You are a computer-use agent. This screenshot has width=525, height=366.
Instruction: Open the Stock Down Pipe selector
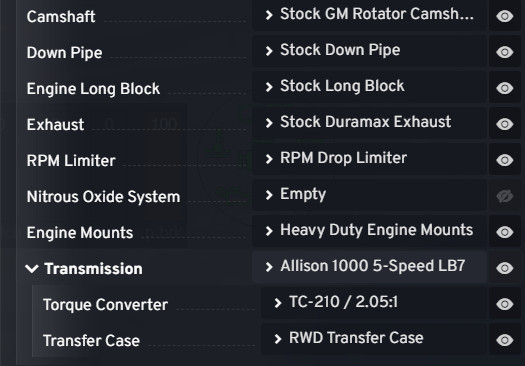(369, 51)
